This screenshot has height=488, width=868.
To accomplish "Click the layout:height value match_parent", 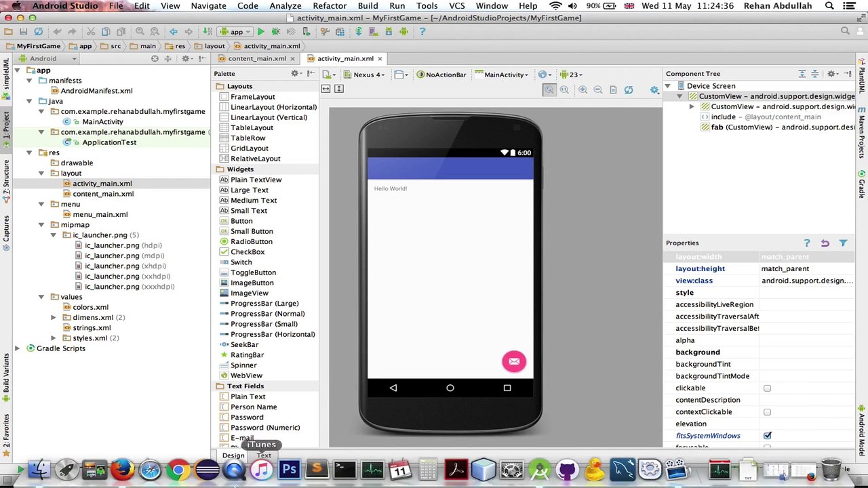I will [785, 269].
